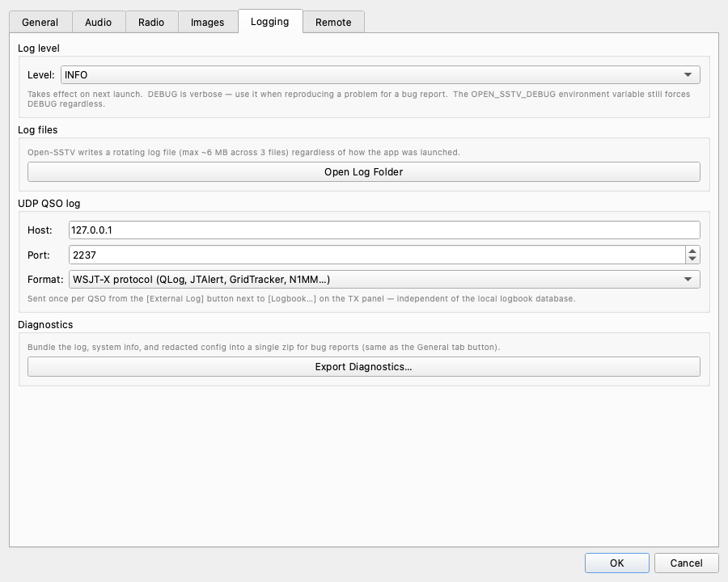Image resolution: width=728 pixels, height=582 pixels.
Task: Dismiss the dialog with Cancel
Action: pyautogui.click(x=686, y=563)
